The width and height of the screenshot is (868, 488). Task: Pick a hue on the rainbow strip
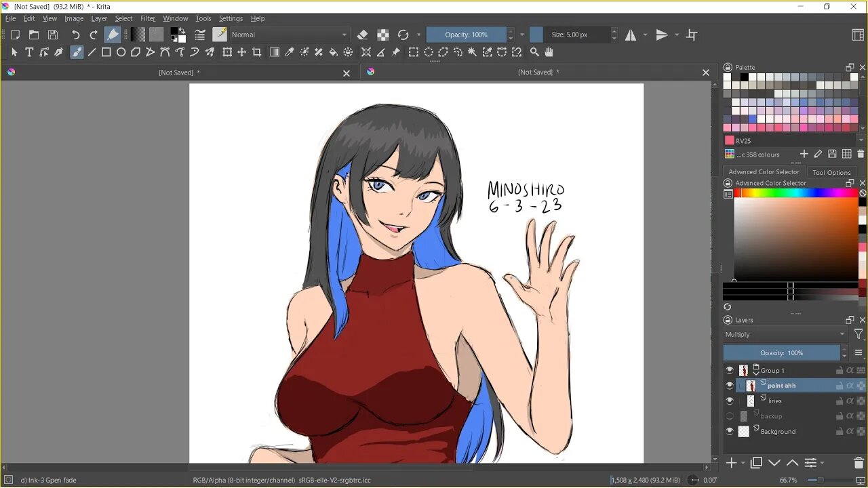coord(795,193)
